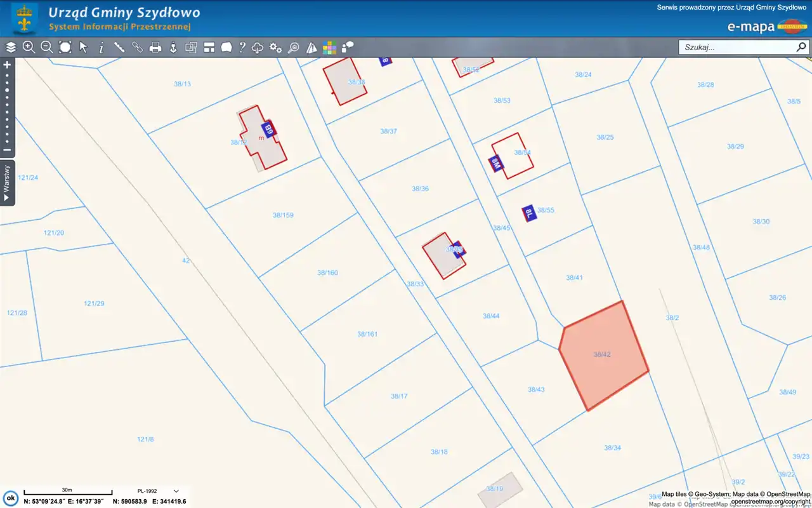
Task: Select the zoom in magnifier tool
Action: [x=29, y=47]
